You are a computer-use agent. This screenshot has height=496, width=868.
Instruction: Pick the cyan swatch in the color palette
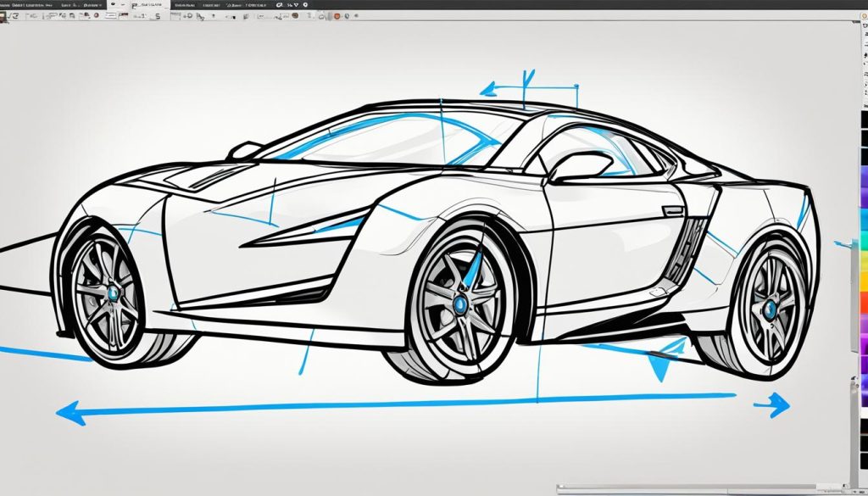click(x=864, y=220)
